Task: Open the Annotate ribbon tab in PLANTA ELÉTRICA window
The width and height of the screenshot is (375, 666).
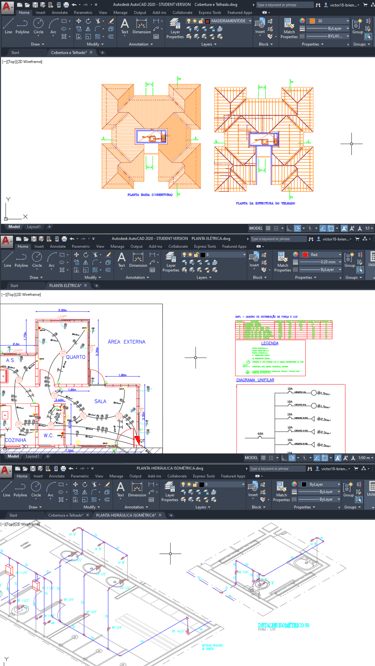Action: [x=56, y=246]
